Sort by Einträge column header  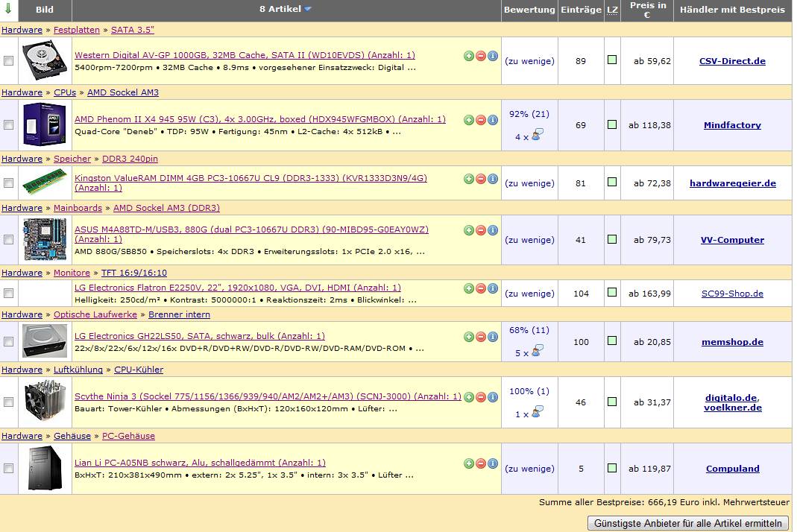tap(581, 10)
